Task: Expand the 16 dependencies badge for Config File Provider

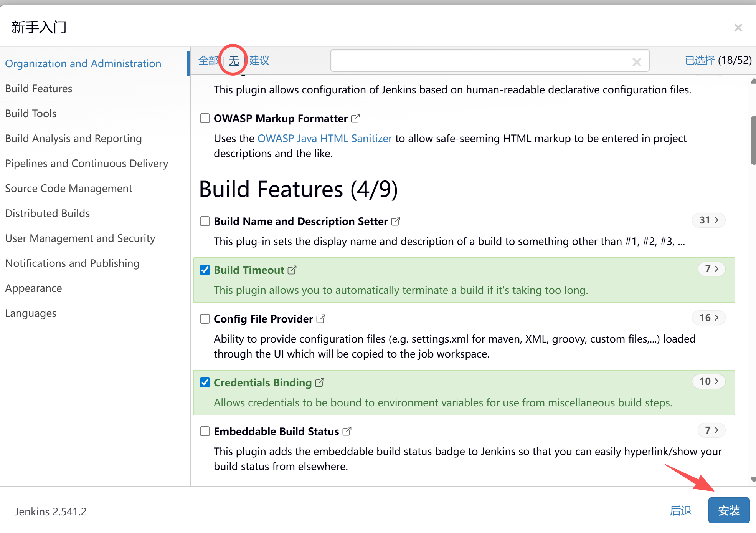Action: coord(708,318)
